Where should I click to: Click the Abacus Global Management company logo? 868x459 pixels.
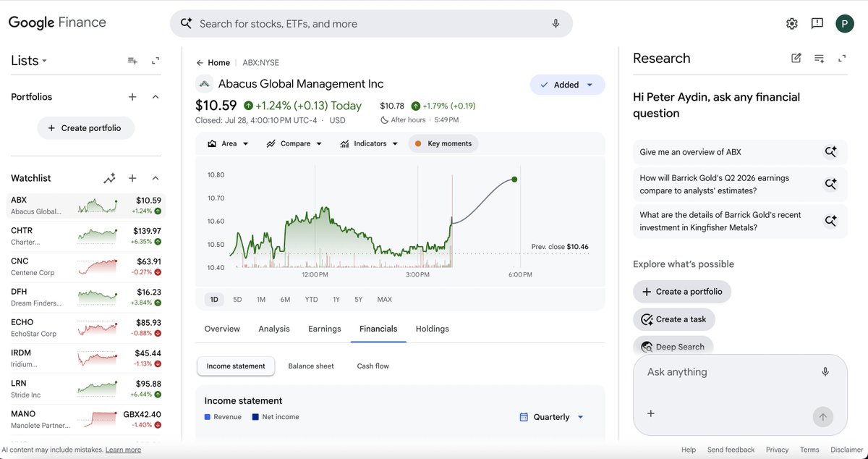[204, 84]
